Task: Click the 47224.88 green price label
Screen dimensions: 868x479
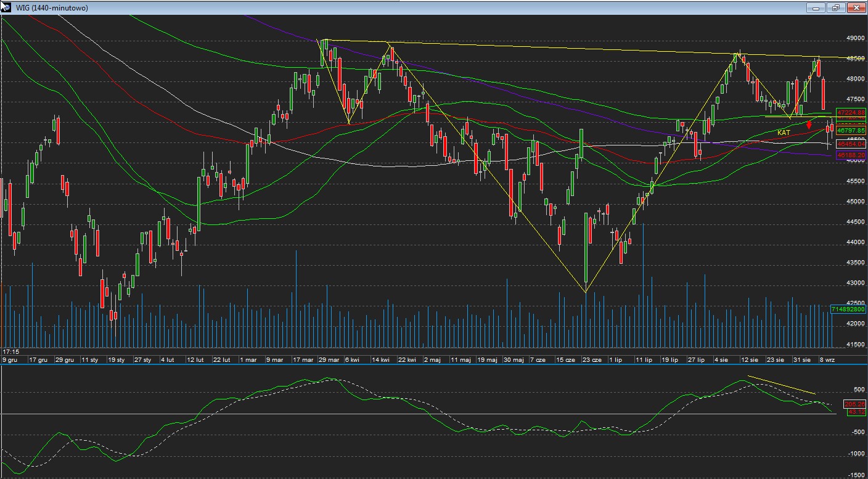Action: (x=851, y=112)
